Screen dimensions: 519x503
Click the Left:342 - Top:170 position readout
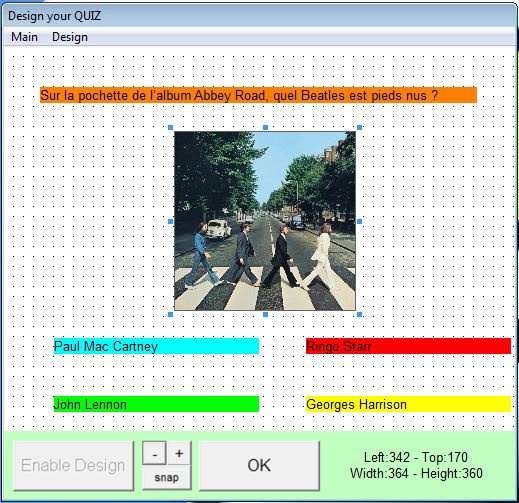pyautogui.click(x=416, y=457)
